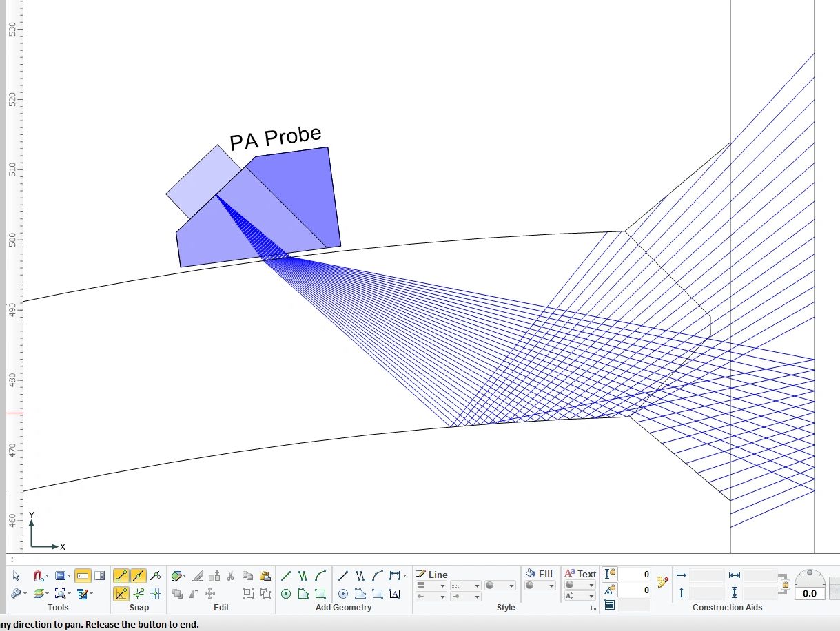Select the text box geometry tool
This screenshot has width=840, height=631.
pyautogui.click(x=395, y=594)
